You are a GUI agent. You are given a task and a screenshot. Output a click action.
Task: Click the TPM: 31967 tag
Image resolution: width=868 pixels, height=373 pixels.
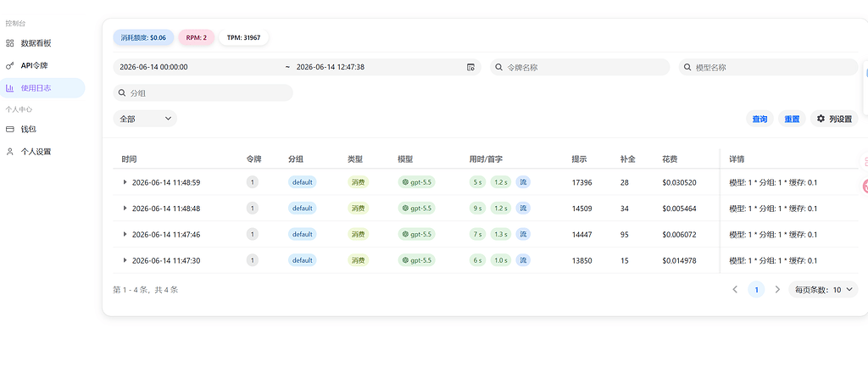(243, 37)
